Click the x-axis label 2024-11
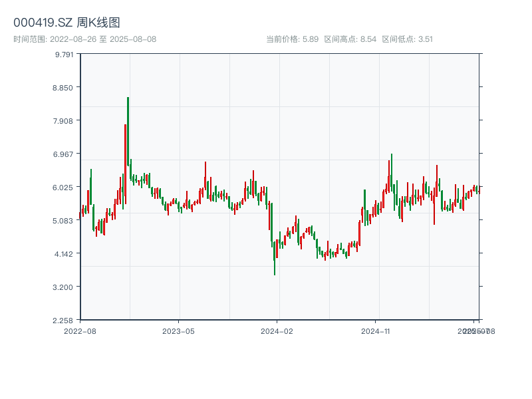 376,331
